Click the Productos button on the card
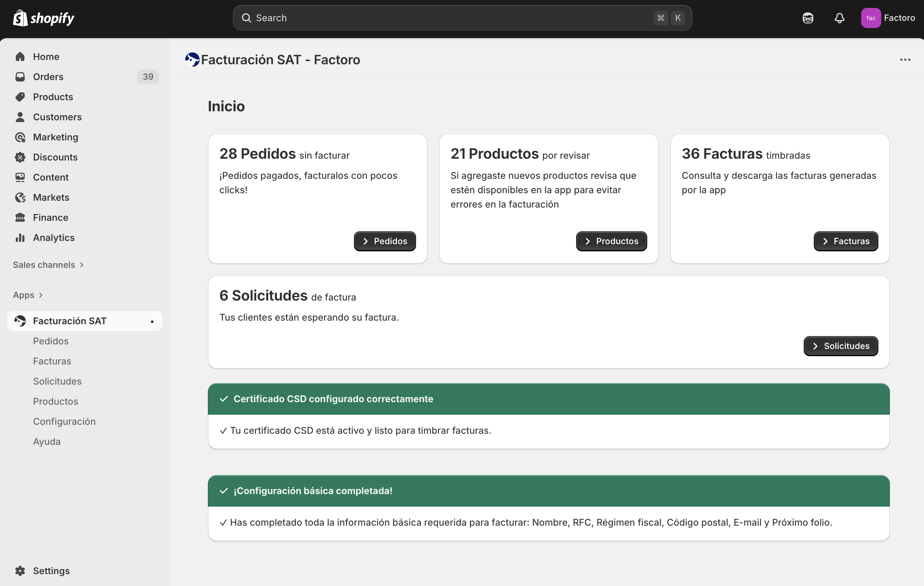Screen dimensions: 924x586 pos(611,241)
